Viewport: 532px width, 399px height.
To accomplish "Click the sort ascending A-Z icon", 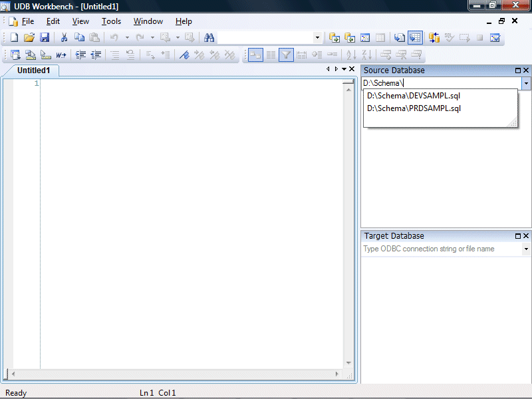I will [x=351, y=55].
